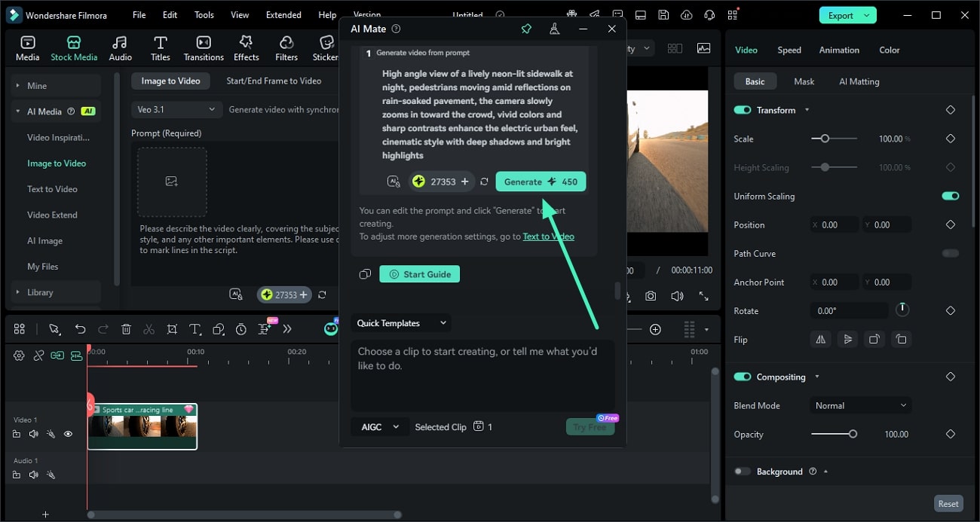Screen dimensions: 980x522
Task: Click the timeline zoom in plus button
Action: click(655, 329)
